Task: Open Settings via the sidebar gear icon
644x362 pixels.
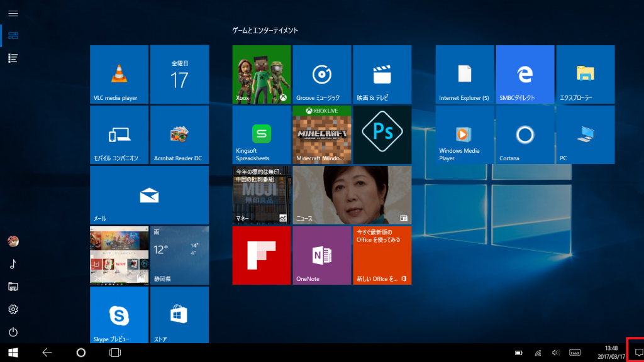Action: (14, 309)
